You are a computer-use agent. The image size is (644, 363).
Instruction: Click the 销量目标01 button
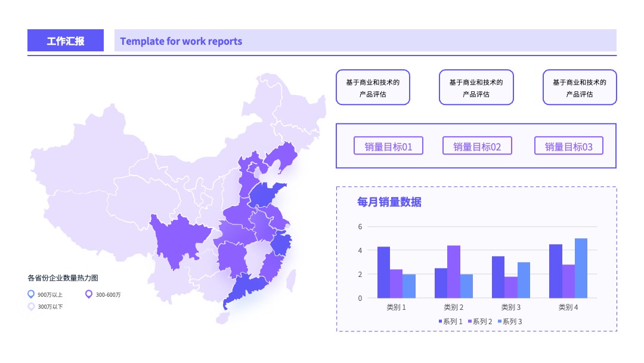(x=388, y=146)
